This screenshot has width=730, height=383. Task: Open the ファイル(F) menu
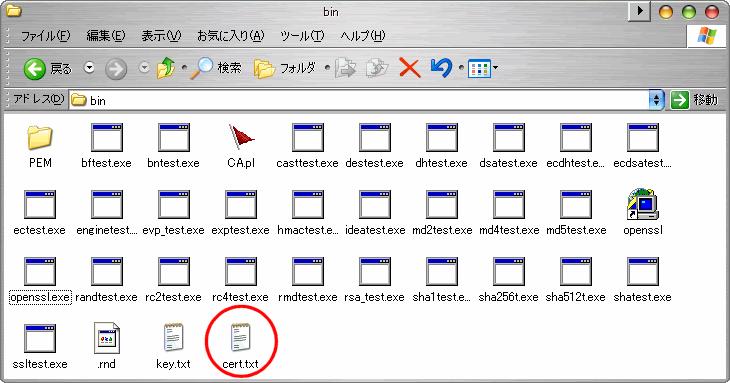coord(46,36)
